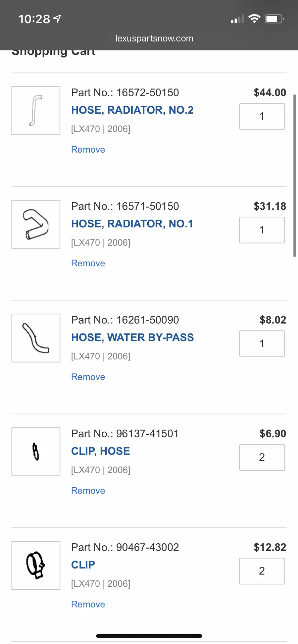Screen dimensions: 298x644
Task: Tap the Clip, Hose part thumbnail
Action: pos(36,452)
